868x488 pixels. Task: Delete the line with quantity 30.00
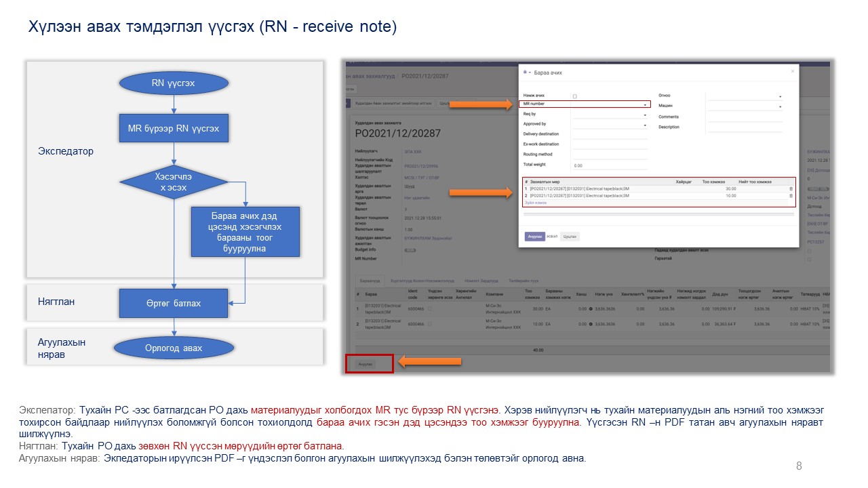point(790,189)
